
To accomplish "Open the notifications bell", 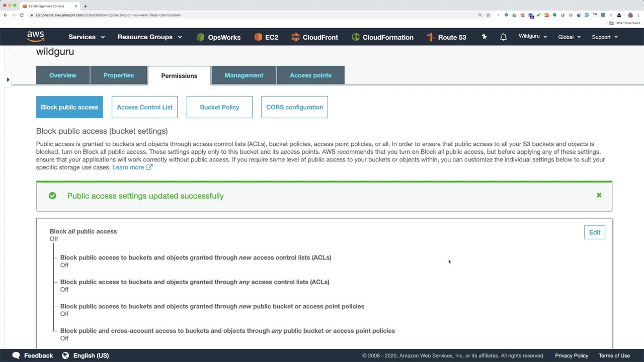I will pyautogui.click(x=503, y=37).
